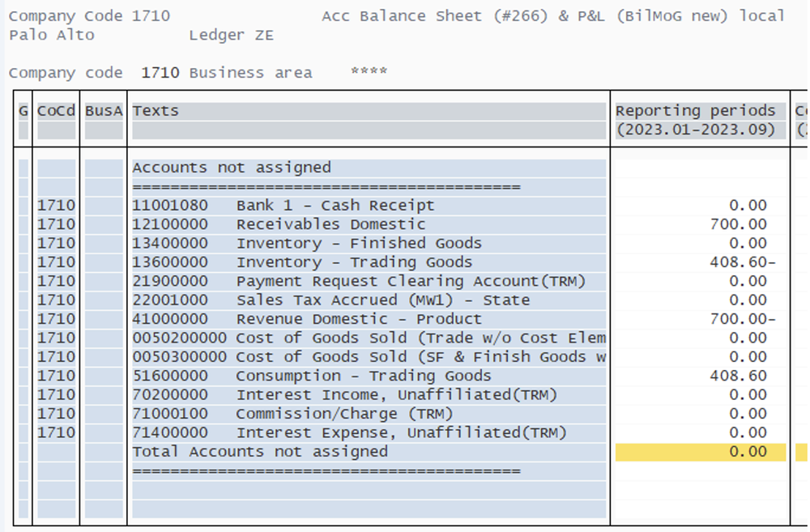This screenshot has height=532, width=810.
Task: Click the BusA column header
Action: point(102,110)
